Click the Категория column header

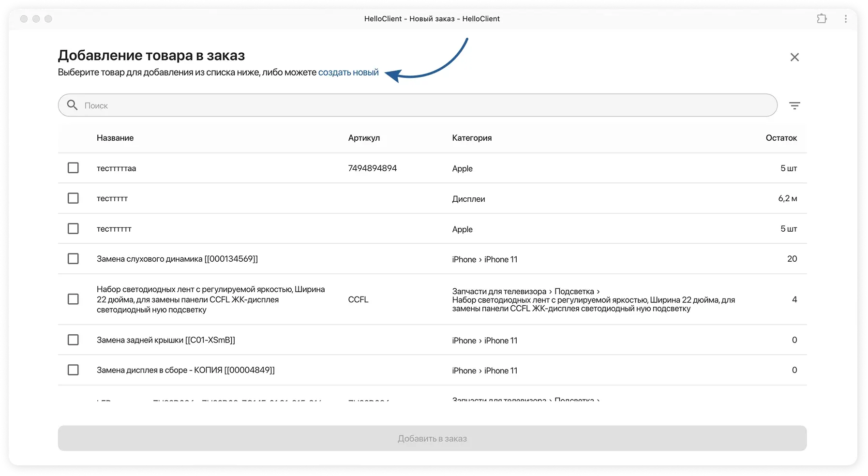(472, 138)
